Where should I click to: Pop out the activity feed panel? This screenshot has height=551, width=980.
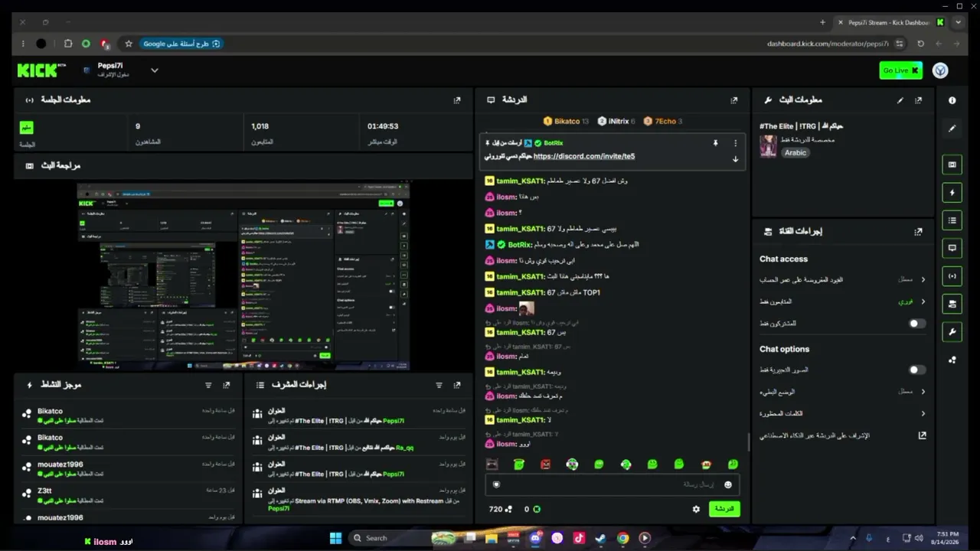click(226, 385)
